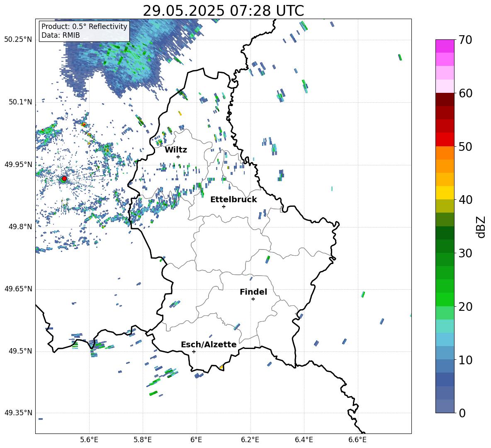The height and width of the screenshot is (448, 491).
Task: Click the Ettelbruck label
Action: pyautogui.click(x=233, y=200)
